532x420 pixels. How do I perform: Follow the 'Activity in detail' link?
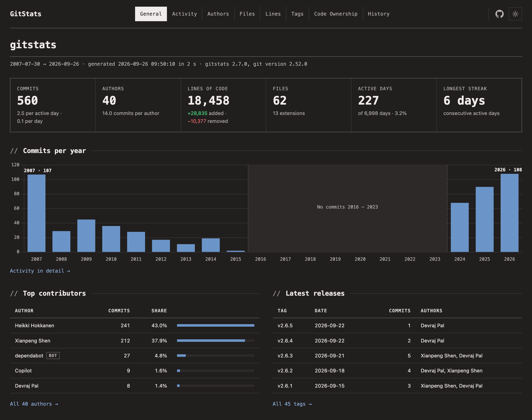tap(40, 271)
